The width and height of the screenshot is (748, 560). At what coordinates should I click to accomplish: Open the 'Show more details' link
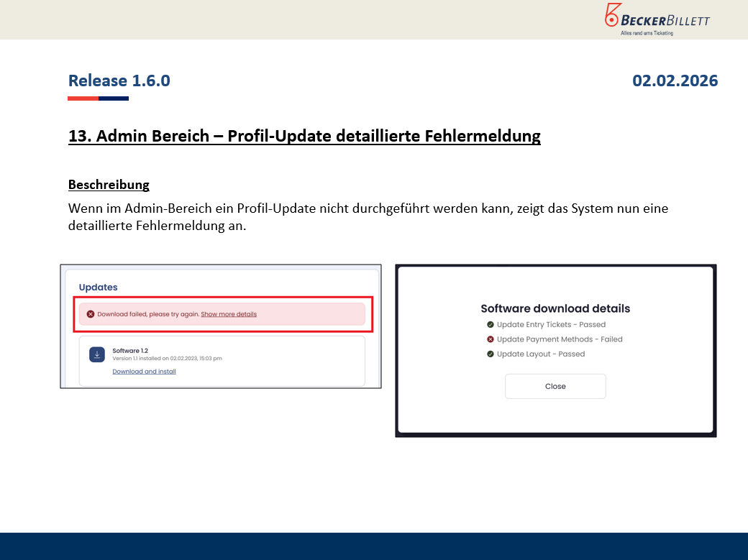229,314
